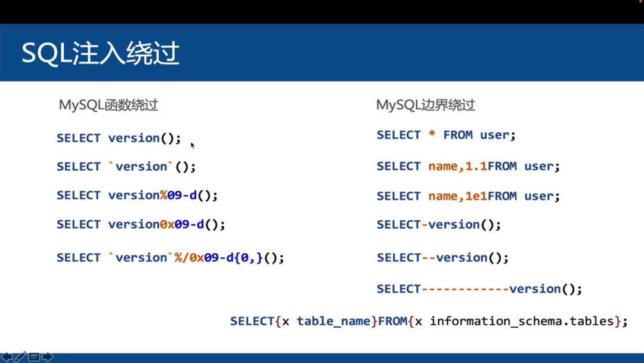Click line SELECT name,1.1FROM user;

pos(468,166)
